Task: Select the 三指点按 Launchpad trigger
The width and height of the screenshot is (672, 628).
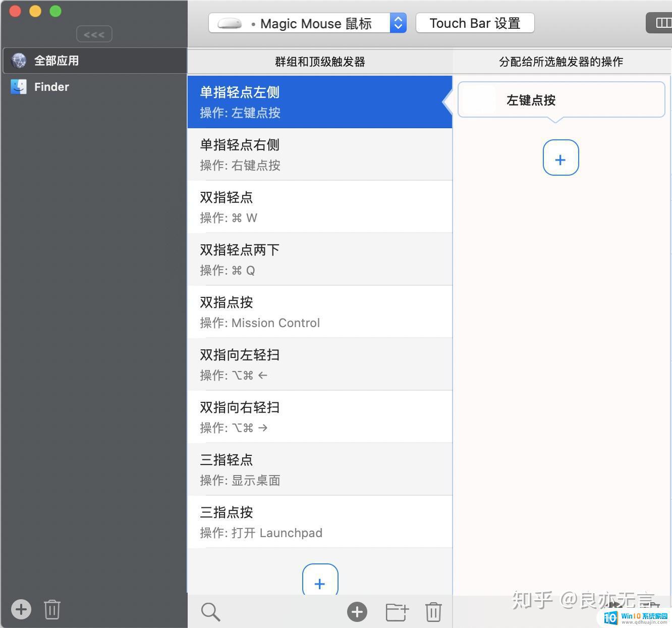Action: [319, 522]
